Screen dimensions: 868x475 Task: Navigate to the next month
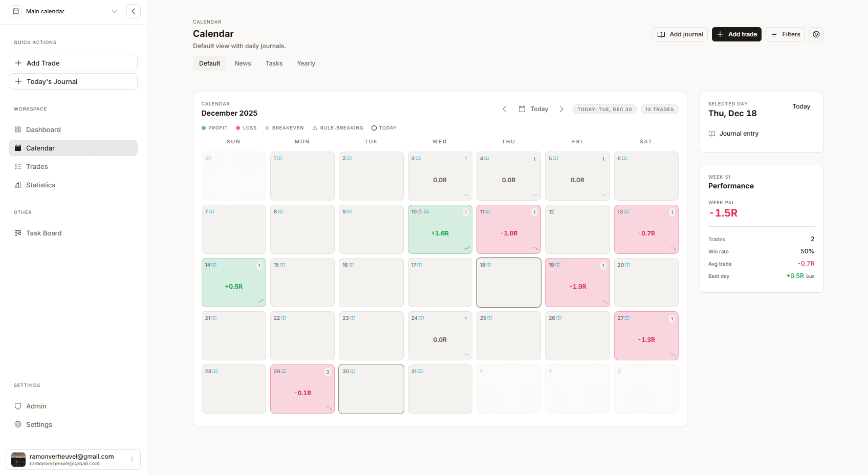pyautogui.click(x=561, y=109)
